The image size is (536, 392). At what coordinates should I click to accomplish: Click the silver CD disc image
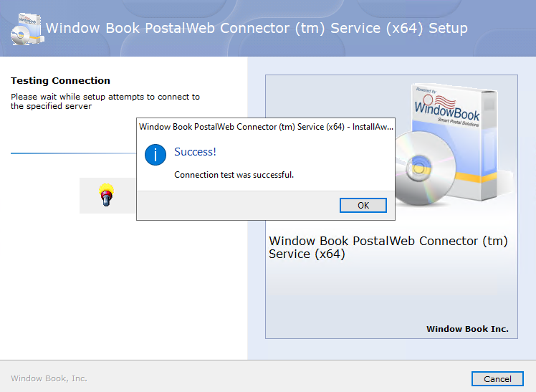425,168
